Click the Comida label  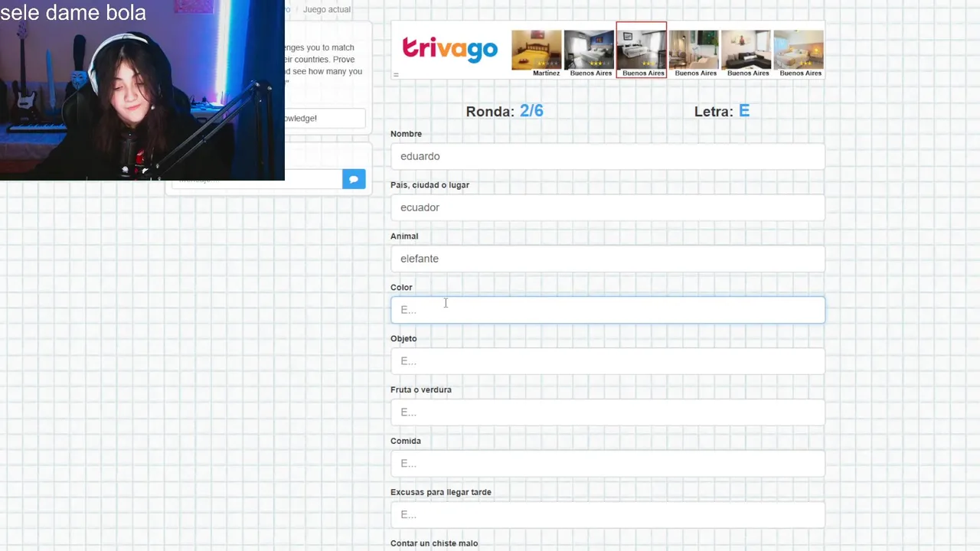pyautogui.click(x=406, y=441)
